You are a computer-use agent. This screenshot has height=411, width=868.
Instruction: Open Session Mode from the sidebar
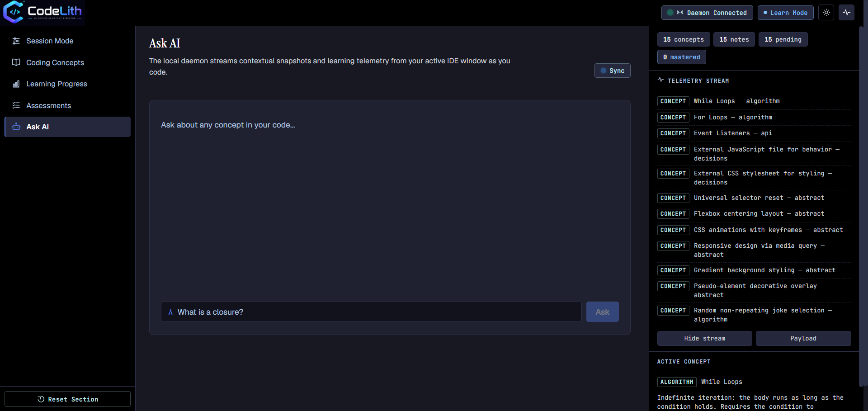pos(67,41)
